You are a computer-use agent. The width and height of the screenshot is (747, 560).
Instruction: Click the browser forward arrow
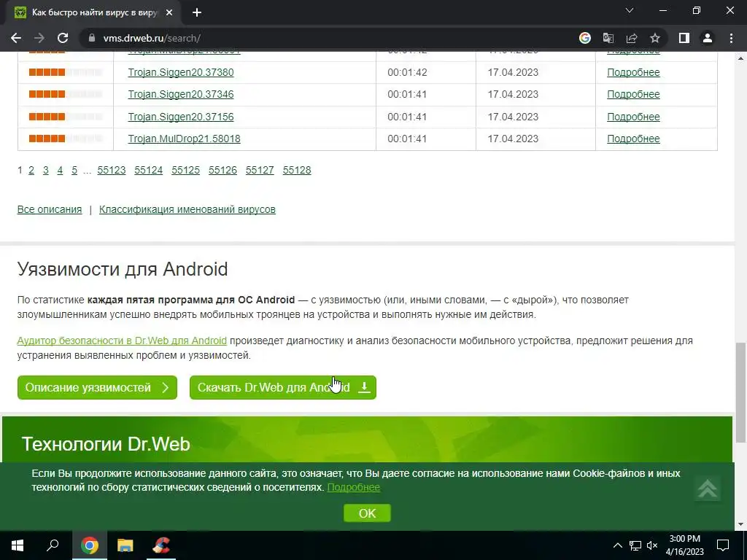coord(39,38)
